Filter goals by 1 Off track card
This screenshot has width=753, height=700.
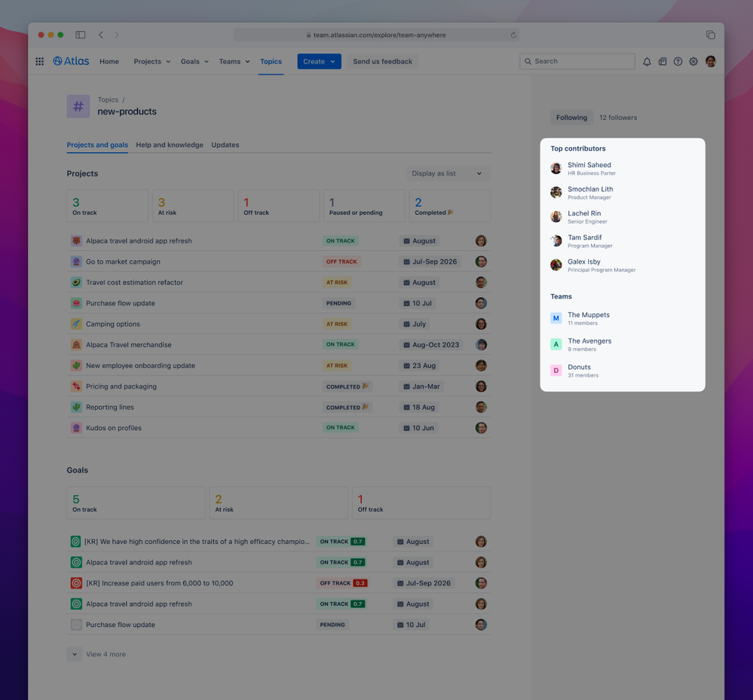point(421,503)
